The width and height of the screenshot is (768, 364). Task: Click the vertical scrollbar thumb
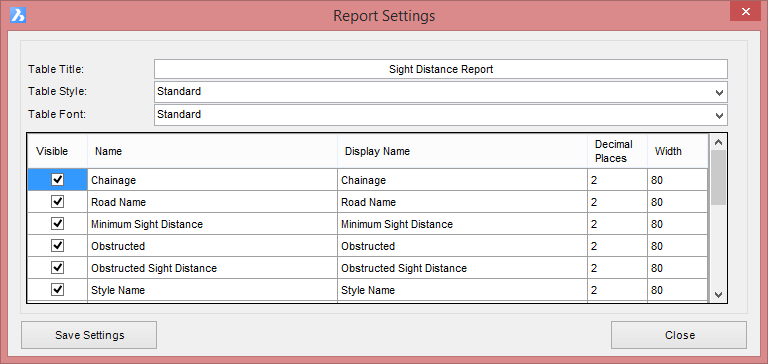719,177
